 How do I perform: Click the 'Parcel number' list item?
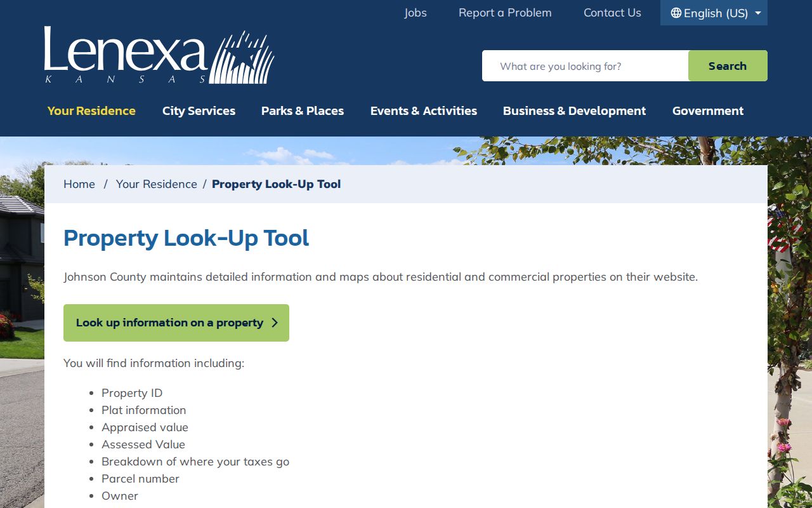pyautogui.click(x=140, y=479)
